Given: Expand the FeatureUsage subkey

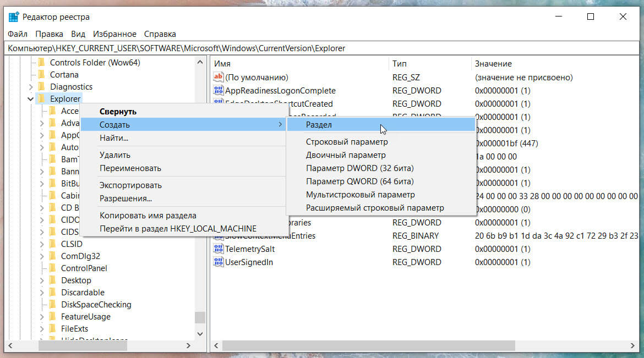Looking at the screenshot, I should point(42,317).
